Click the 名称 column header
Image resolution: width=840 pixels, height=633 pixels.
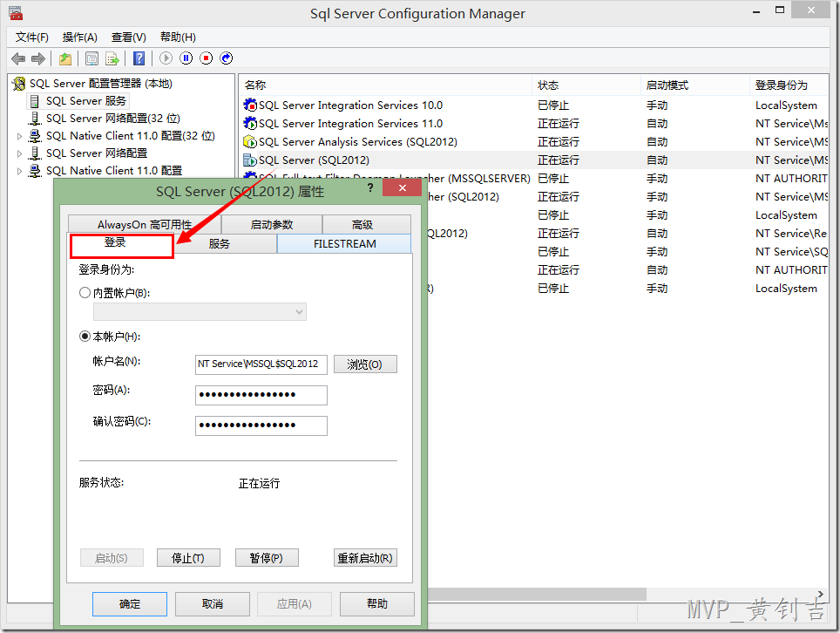click(x=386, y=85)
